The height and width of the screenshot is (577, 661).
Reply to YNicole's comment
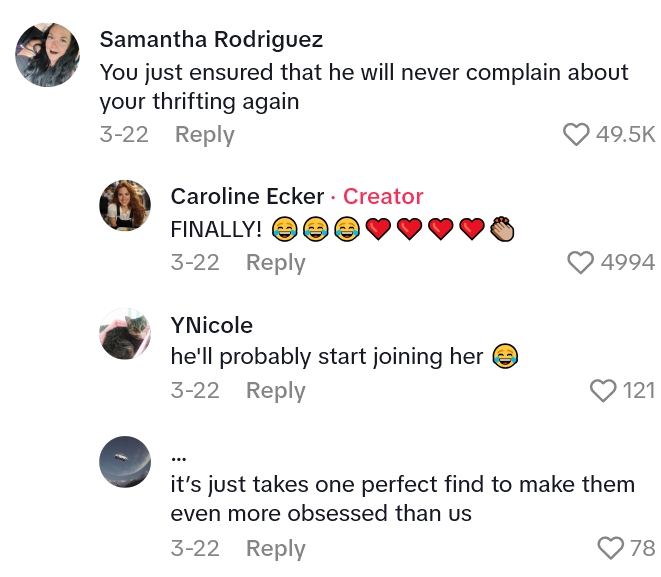click(275, 390)
